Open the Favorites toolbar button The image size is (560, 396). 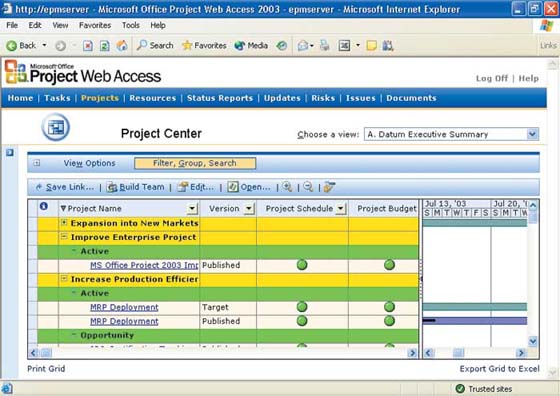[x=204, y=45]
